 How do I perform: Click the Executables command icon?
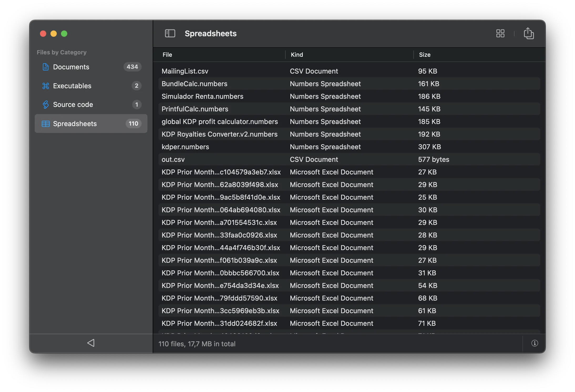point(45,86)
